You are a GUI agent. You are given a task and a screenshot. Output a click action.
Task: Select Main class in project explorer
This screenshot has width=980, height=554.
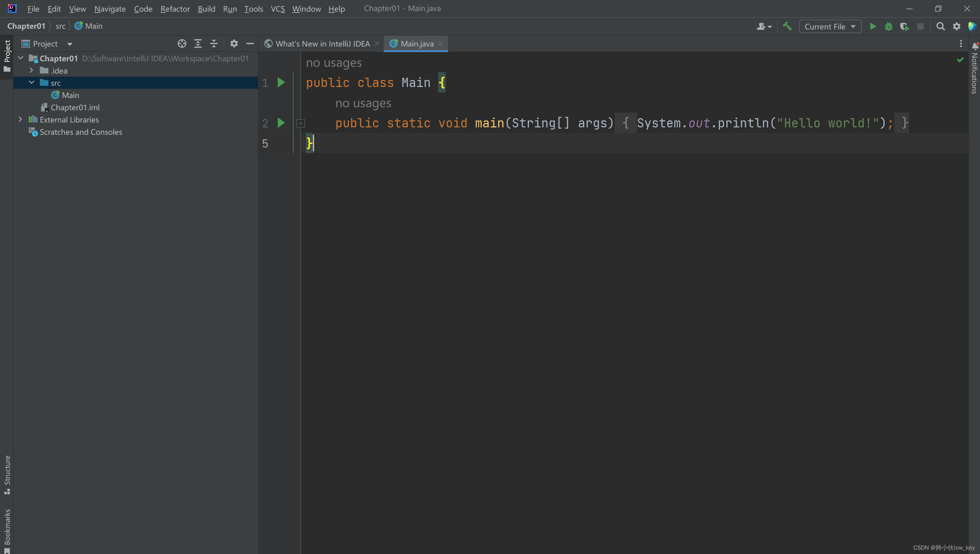click(70, 95)
